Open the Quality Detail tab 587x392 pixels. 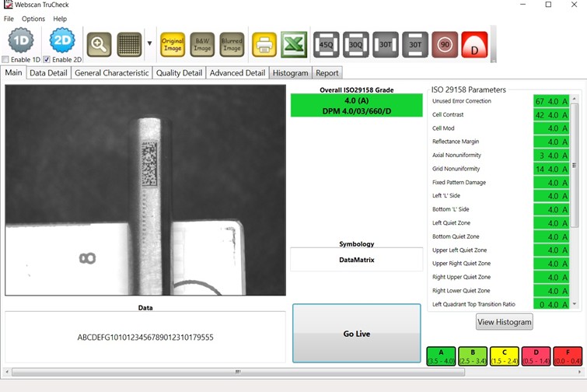click(x=179, y=73)
